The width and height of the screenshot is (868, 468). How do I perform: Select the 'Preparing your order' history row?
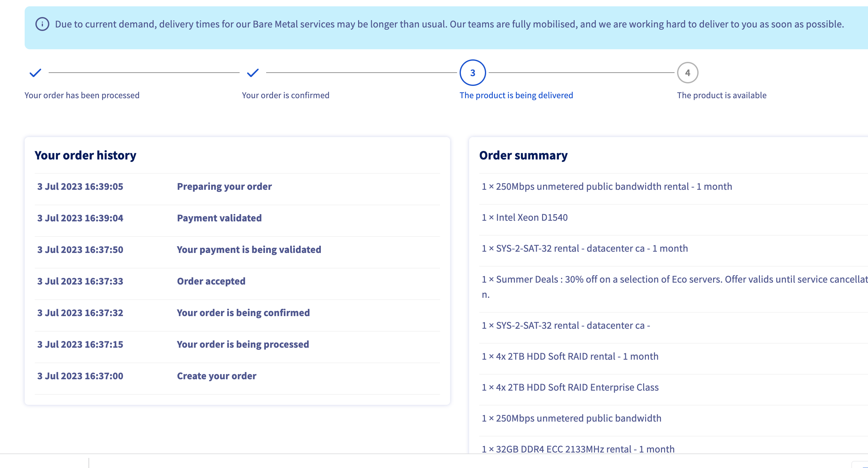click(x=237, y=187)
